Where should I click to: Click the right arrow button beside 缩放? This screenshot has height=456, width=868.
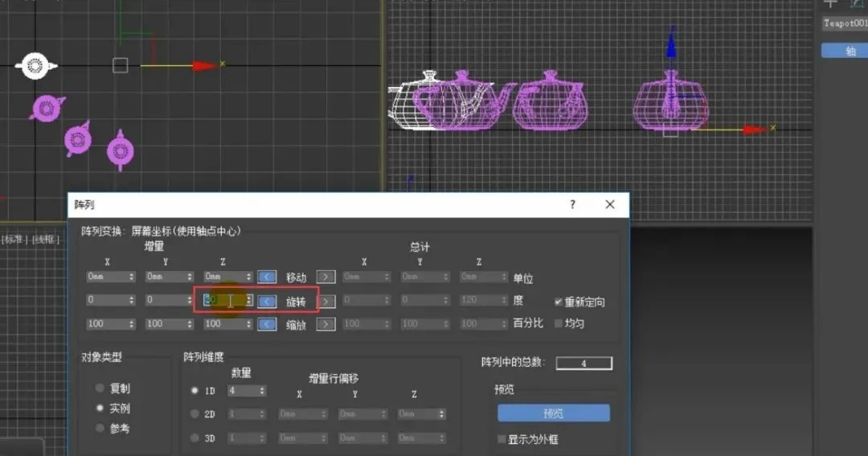pyautogui.click(x=325, y=324)
